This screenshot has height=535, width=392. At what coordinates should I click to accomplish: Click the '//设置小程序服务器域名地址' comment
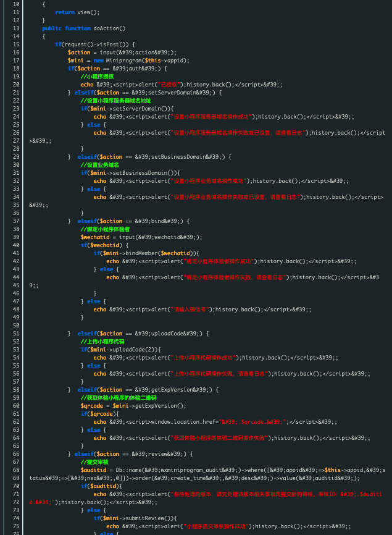pos(116,101)
